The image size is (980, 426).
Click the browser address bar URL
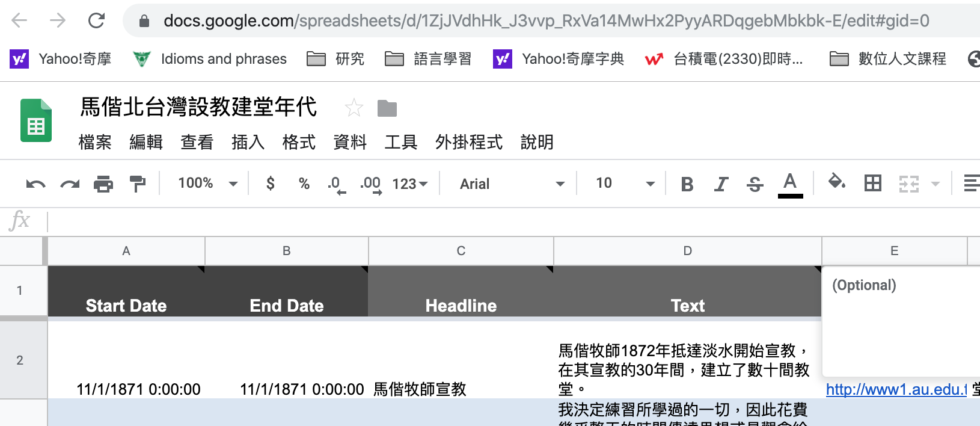coord(547,21)
